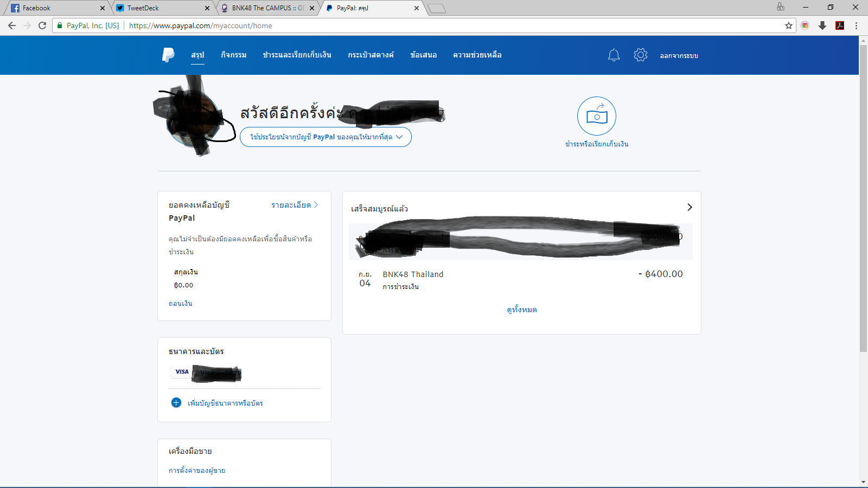Click the ถอนเงิน withdraw link
Viewport: 868px width, 488px height.
[x=181, y=303]
